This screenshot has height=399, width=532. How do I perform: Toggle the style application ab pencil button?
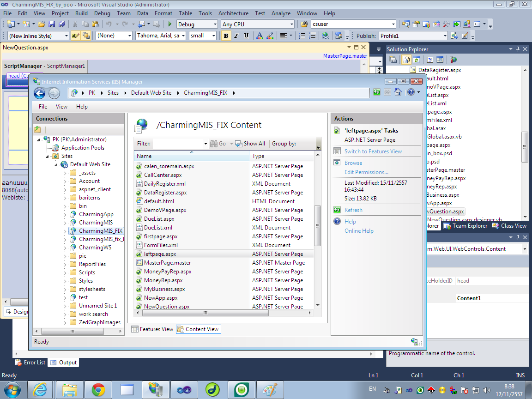pos(75,36)
